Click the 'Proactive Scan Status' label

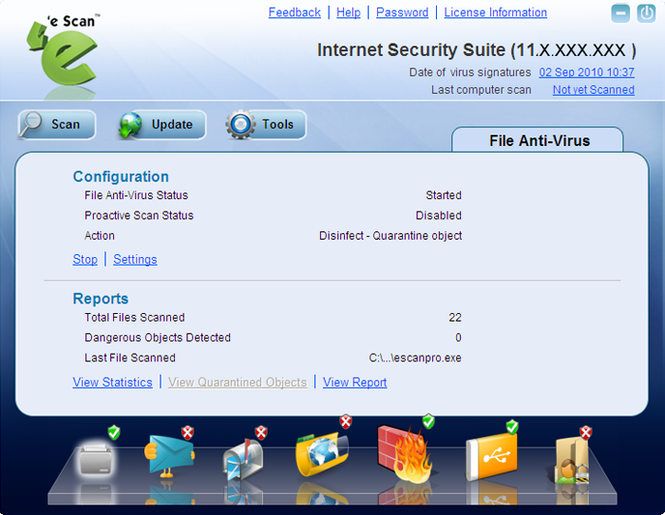point(139,216)
